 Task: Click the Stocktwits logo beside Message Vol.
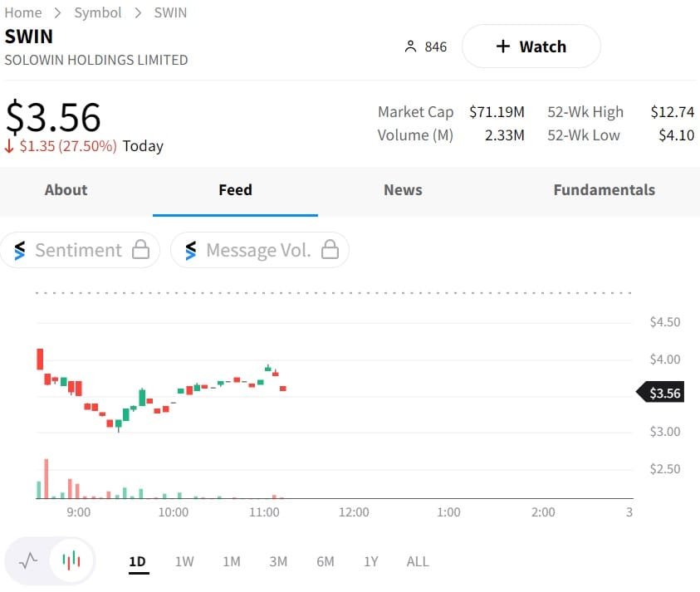coord(191,250)
